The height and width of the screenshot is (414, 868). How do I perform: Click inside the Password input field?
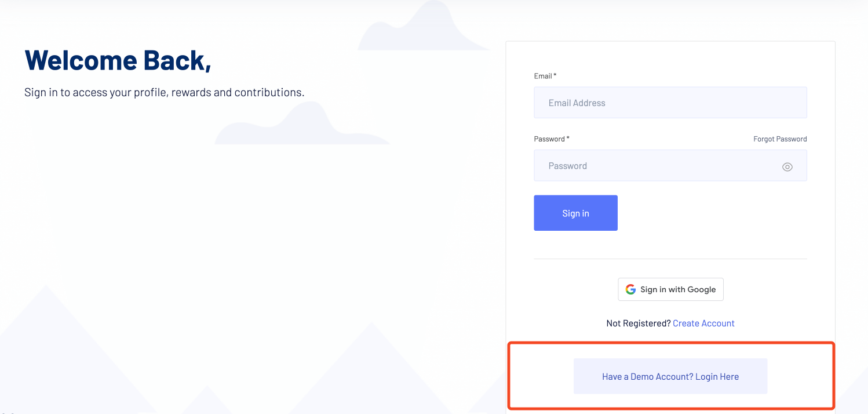tap(655, 165)
